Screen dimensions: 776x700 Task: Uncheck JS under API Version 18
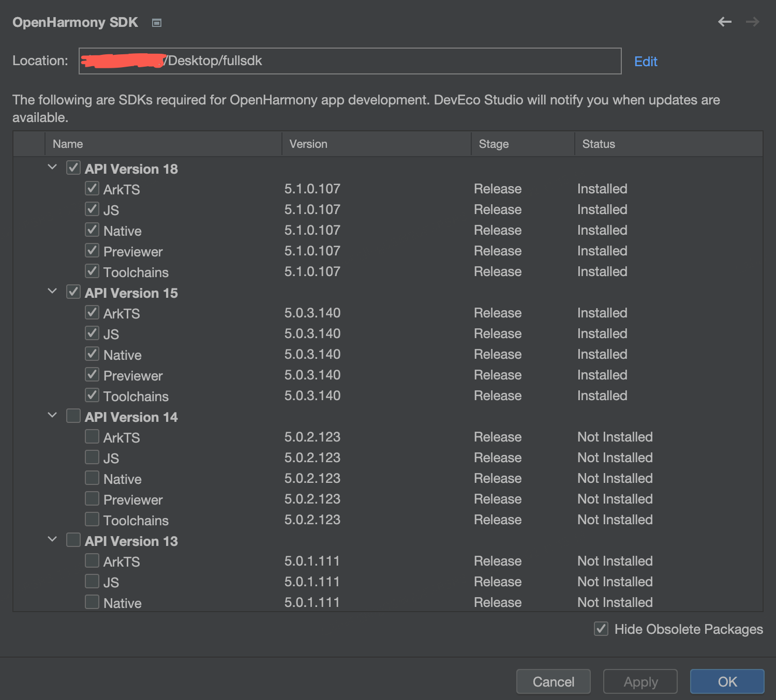coord(92,209)
